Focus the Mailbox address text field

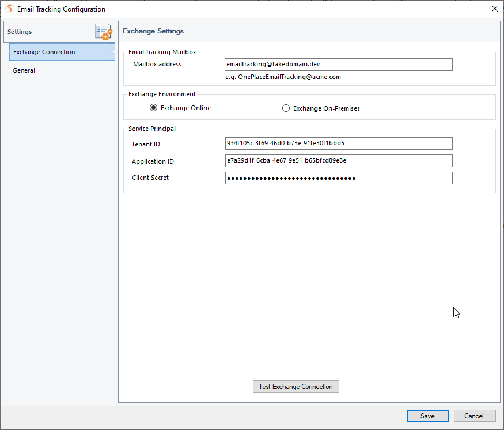pyautogui.click(x=338, y=65)
